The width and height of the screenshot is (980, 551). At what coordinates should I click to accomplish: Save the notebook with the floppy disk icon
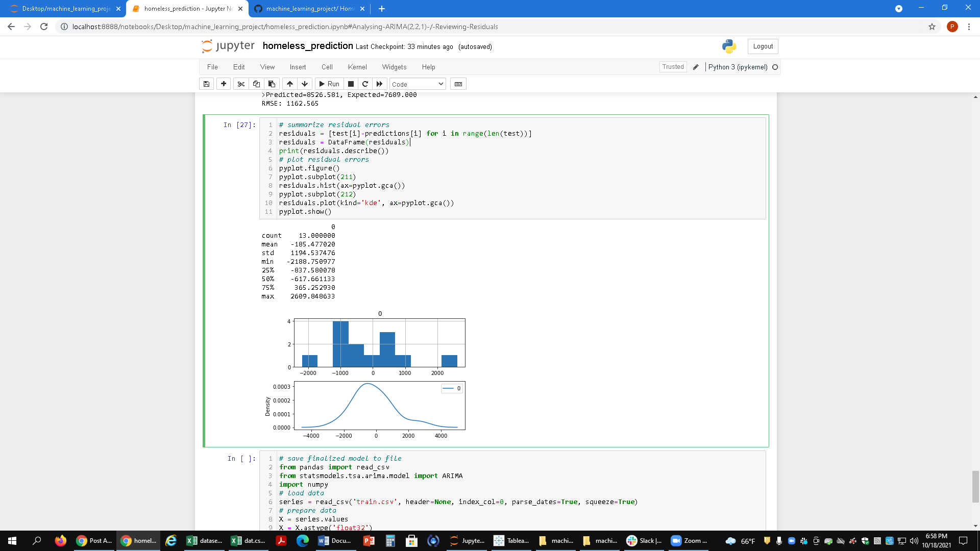[206, 84]
